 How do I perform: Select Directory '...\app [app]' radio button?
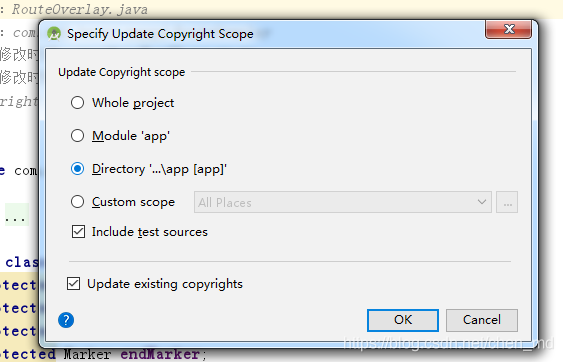(77, 169)
